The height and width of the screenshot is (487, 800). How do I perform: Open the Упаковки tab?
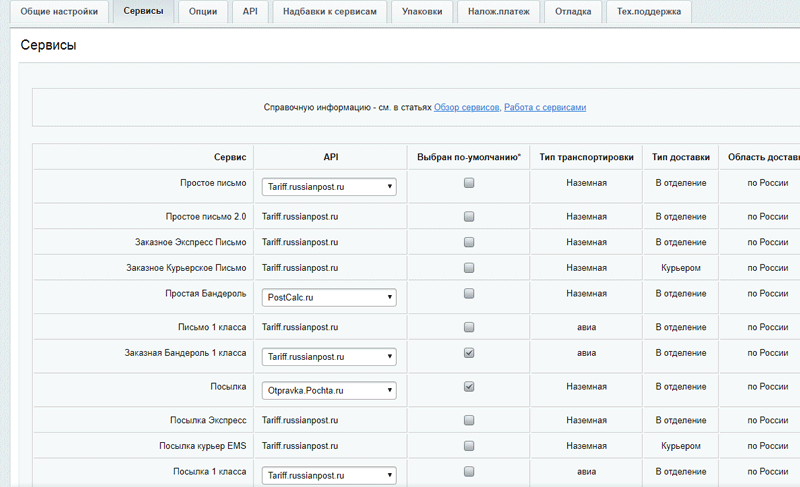(421, 12)
